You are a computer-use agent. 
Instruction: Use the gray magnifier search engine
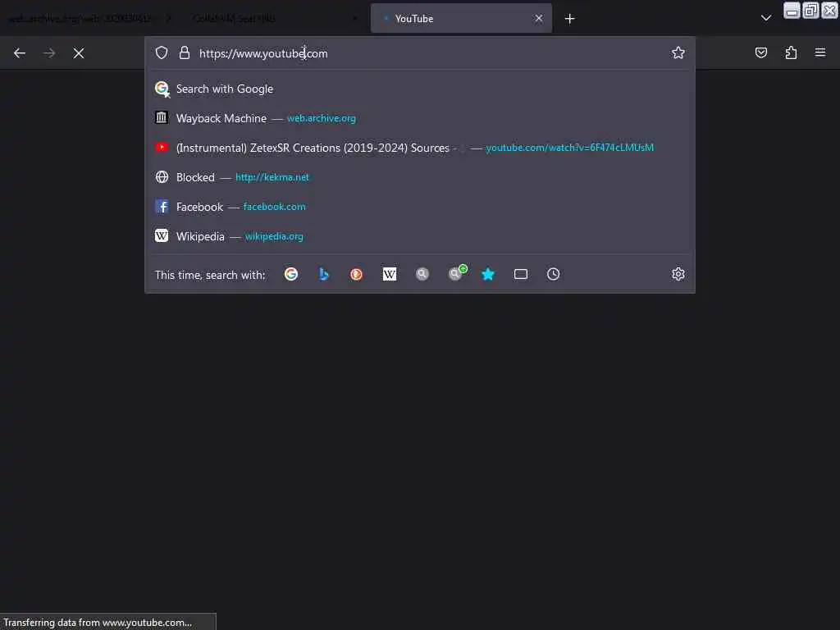tap(422, 274)
